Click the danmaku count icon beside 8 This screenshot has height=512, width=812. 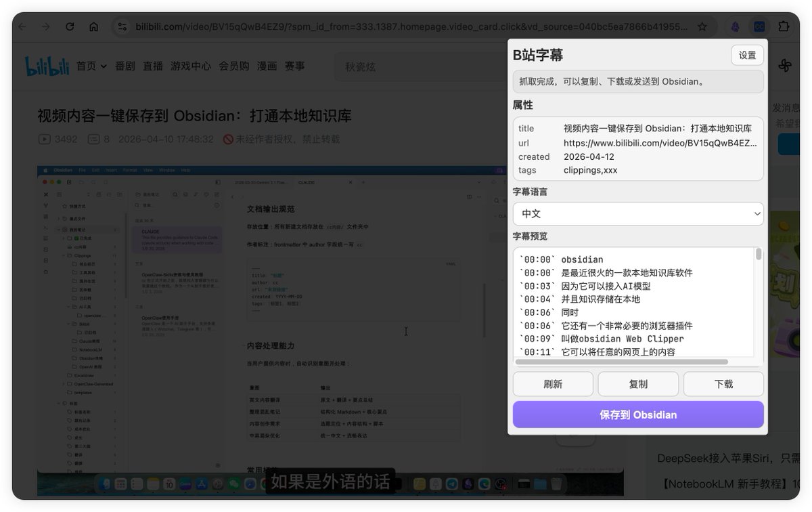(x=93, y=140)
